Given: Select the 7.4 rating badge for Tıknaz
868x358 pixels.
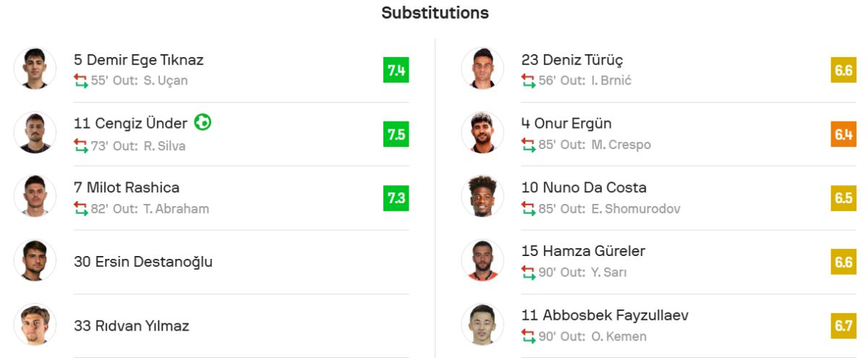Looking at the screenshot, I should 396,70.
